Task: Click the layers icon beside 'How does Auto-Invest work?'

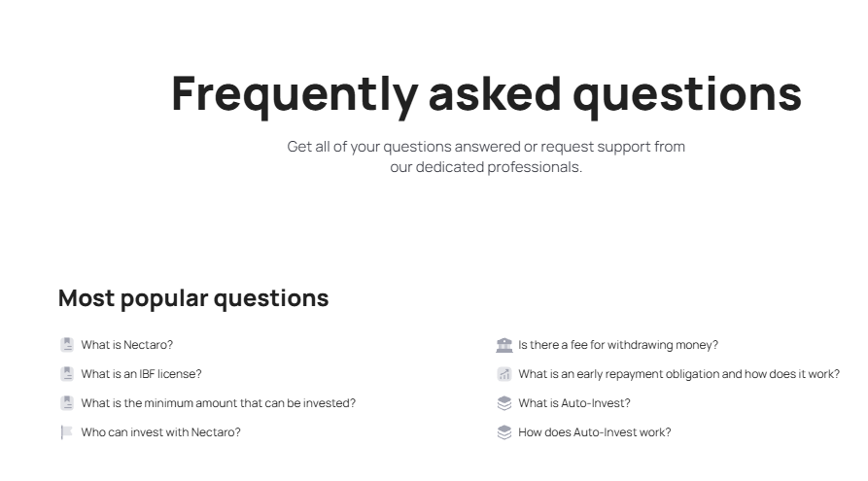Action: [503, 432]
